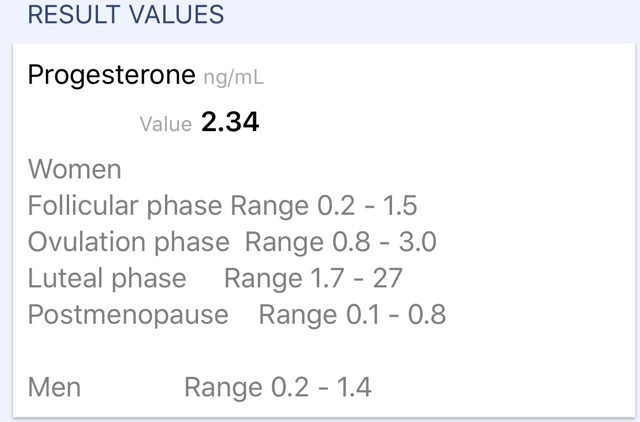Tap the Follicular phase label
This screenshot has height=422, width=640.
(x=125, y=205)
